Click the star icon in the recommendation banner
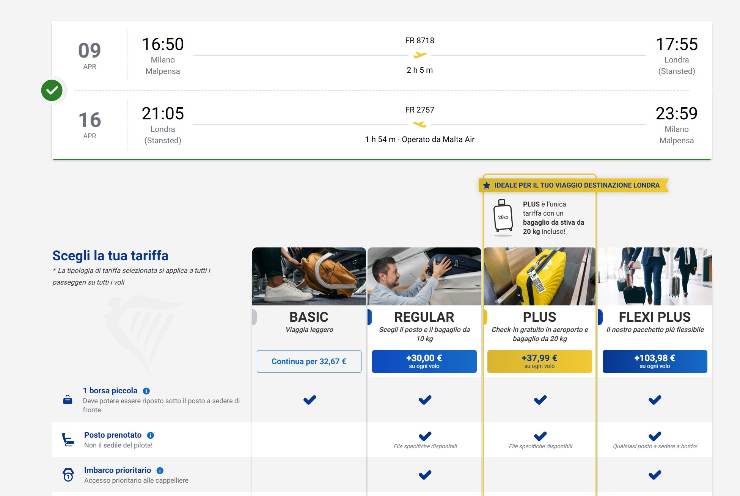 point(487,186)
